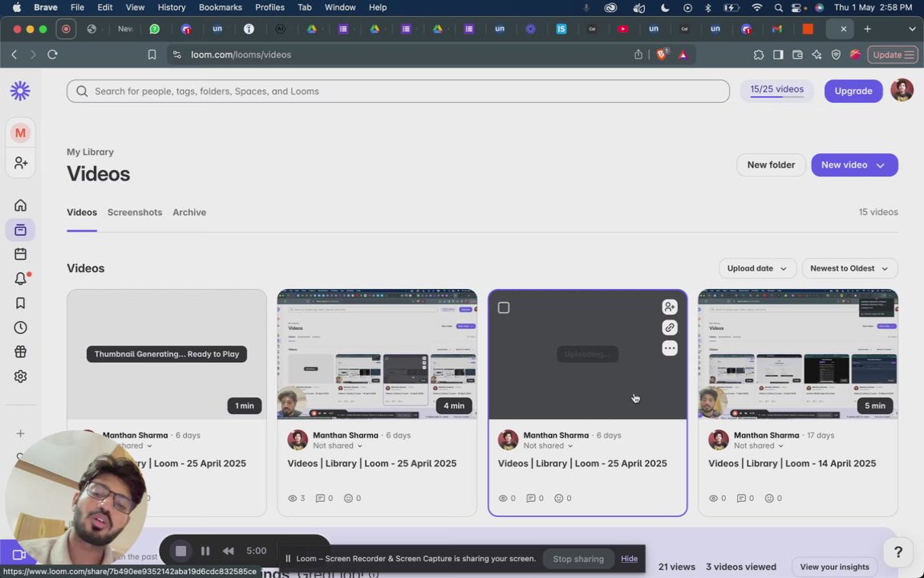Open the Profiles menu in menu bar

coord(269,8)
